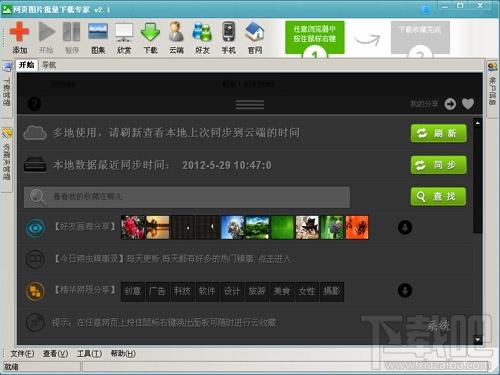Image resolution: width=500 pixels, height=375 pixels.
Task: Click the scrollbar down arrow
Action: [x=478, y=339]
